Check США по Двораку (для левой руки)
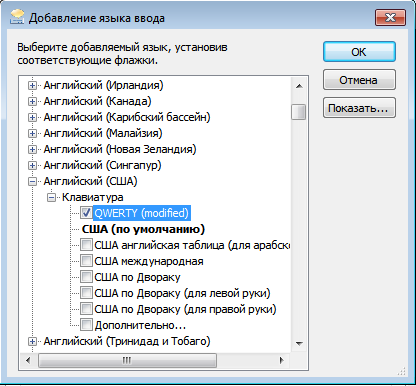The image size is (416, 386). click(x=86, y=293)
